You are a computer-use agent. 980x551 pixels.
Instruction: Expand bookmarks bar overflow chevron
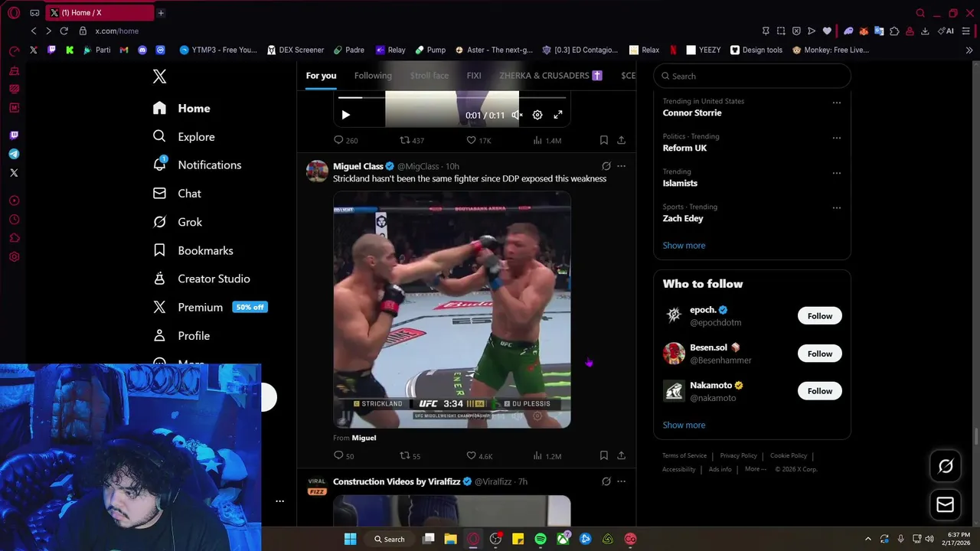(969, 51)
